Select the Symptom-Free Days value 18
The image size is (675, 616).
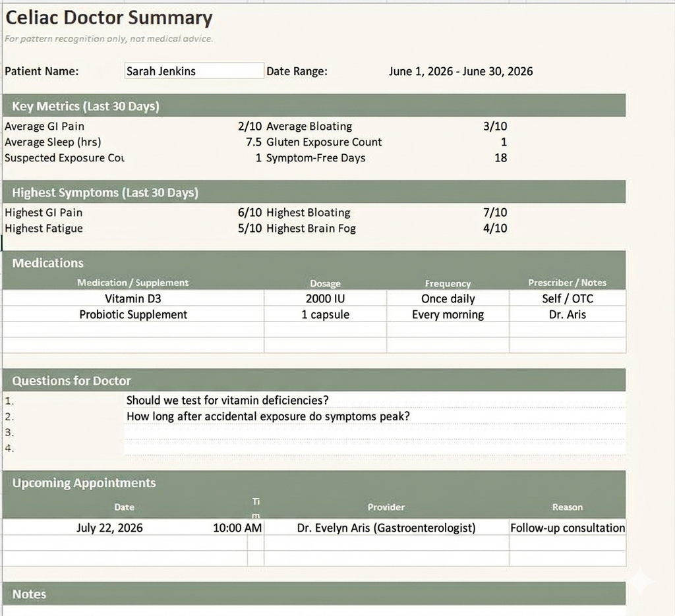coord(501,158)
